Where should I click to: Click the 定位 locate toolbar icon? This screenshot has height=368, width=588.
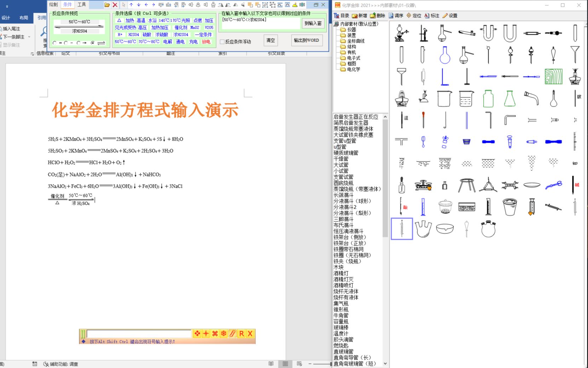(414, 16)
